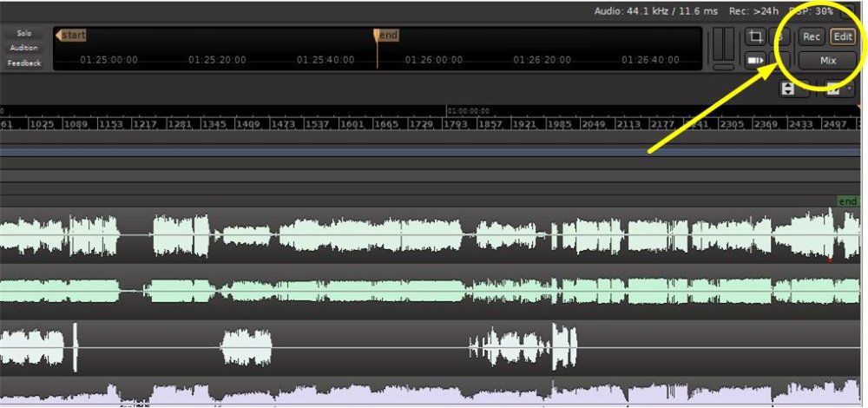Screen dimensions: 868x408
Task: Click the expand tracks up-down arrows icon
Action: coord(787,88)
